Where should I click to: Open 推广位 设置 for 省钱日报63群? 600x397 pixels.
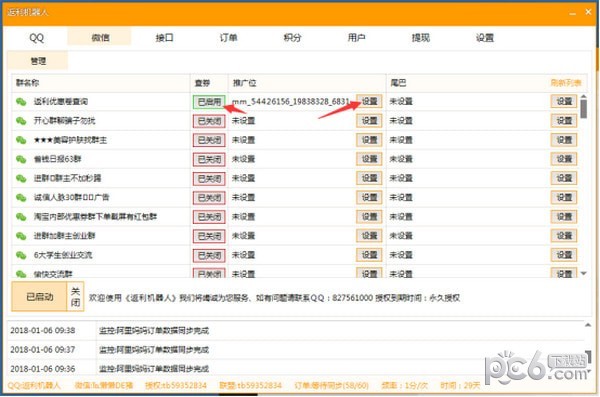tap(369, 159)
